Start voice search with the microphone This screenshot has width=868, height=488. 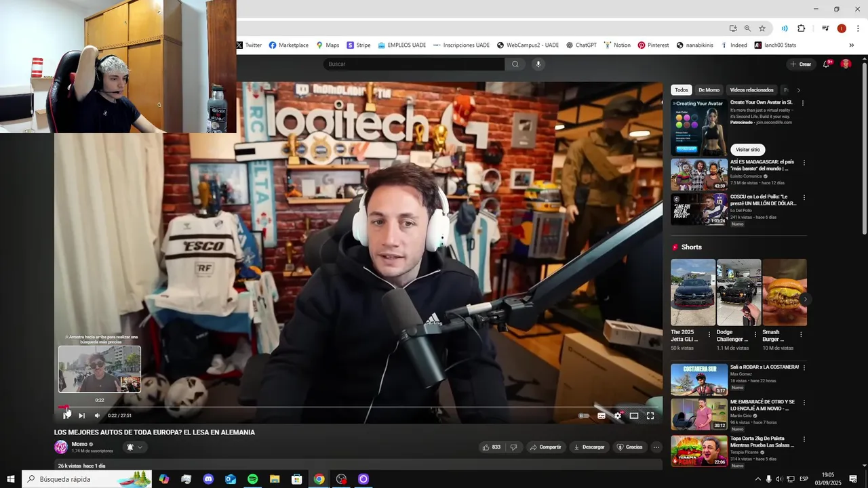538,64
